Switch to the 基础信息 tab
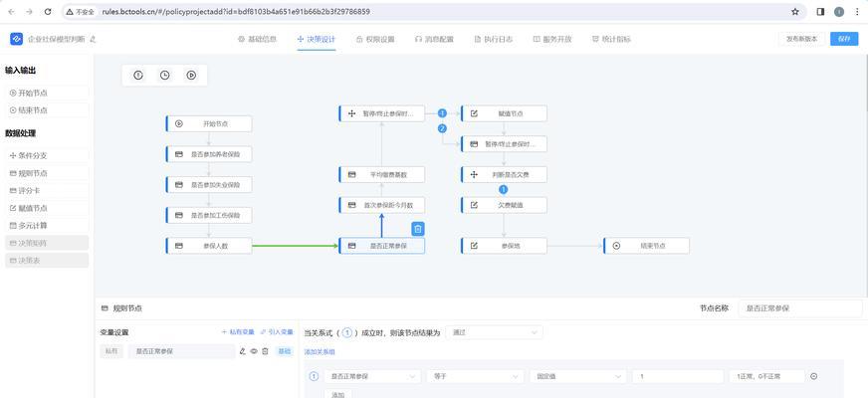The height and width of the screenshot is (398, 868). tap(258, 39)
